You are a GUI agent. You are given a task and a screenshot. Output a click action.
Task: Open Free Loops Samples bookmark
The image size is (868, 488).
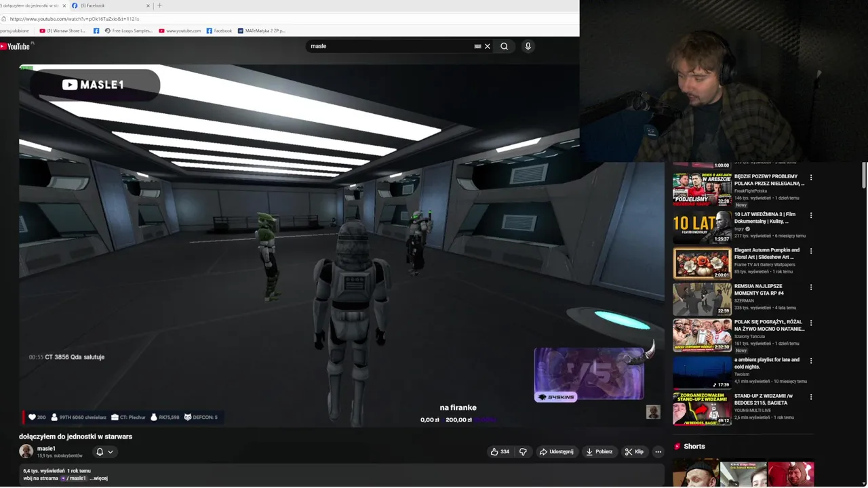128,30
